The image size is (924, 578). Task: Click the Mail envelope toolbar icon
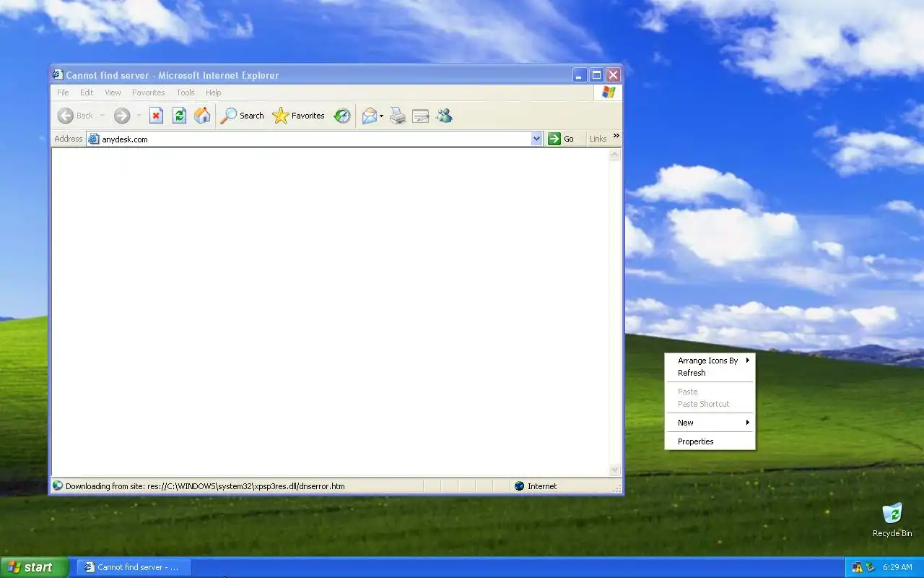[369, 116]
